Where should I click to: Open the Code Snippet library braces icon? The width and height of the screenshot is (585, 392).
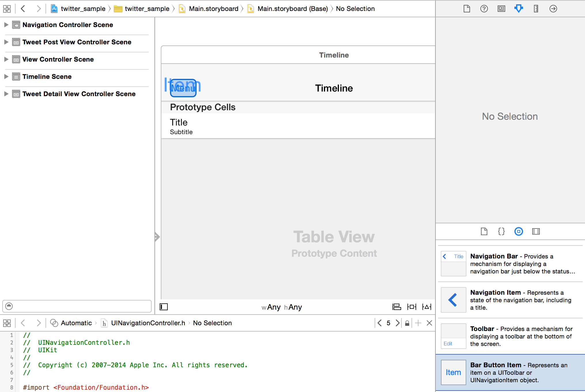[x=501, y=231]
